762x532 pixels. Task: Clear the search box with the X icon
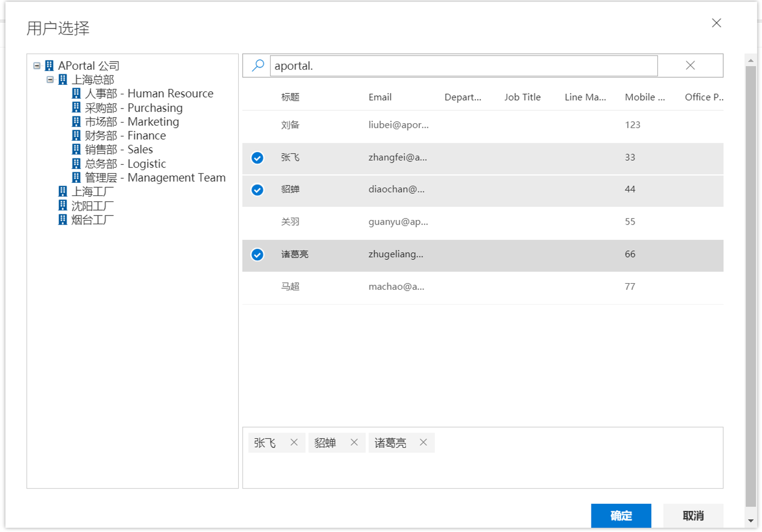point(690,65)
